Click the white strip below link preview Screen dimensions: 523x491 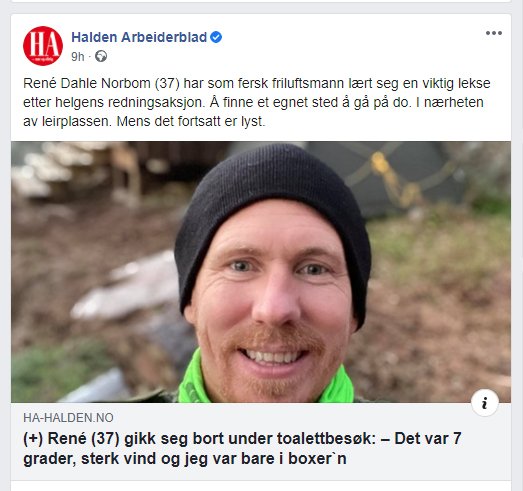261,486
